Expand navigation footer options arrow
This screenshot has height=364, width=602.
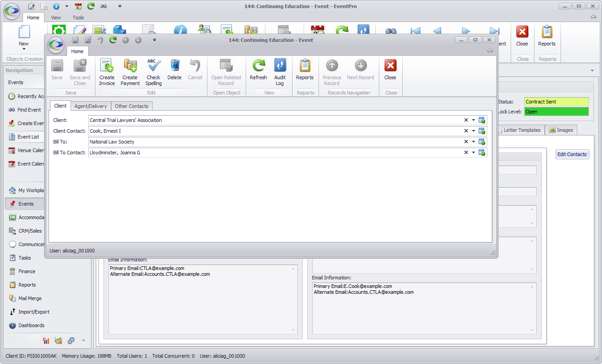pyautogui.click(x=83, y=341)
